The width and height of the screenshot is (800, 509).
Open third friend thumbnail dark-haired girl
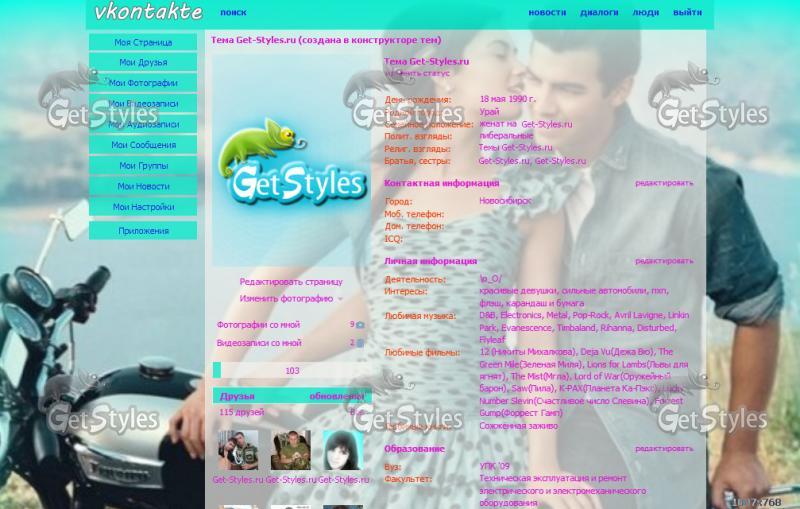[x=343, y=450]
